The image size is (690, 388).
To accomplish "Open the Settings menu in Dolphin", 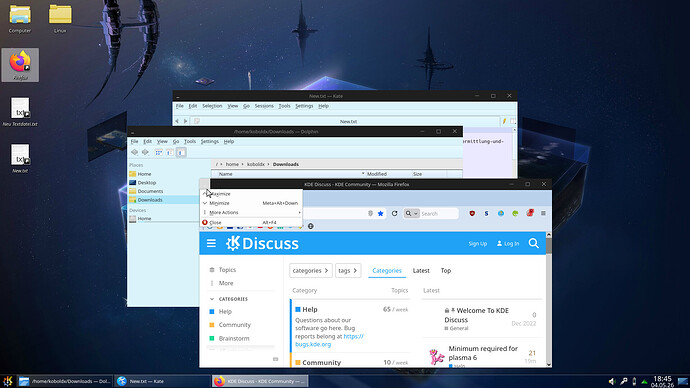I will (x=209, y=142).
